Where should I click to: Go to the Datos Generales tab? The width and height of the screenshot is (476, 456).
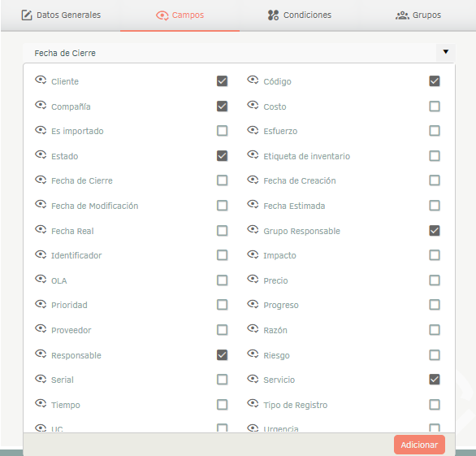point(61,15)
